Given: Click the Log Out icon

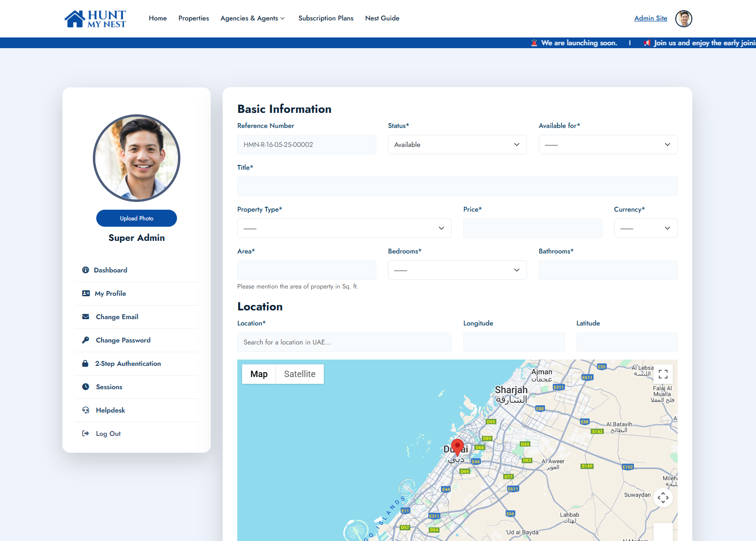Looking at the screenshot, I should (x=86, y=433).
